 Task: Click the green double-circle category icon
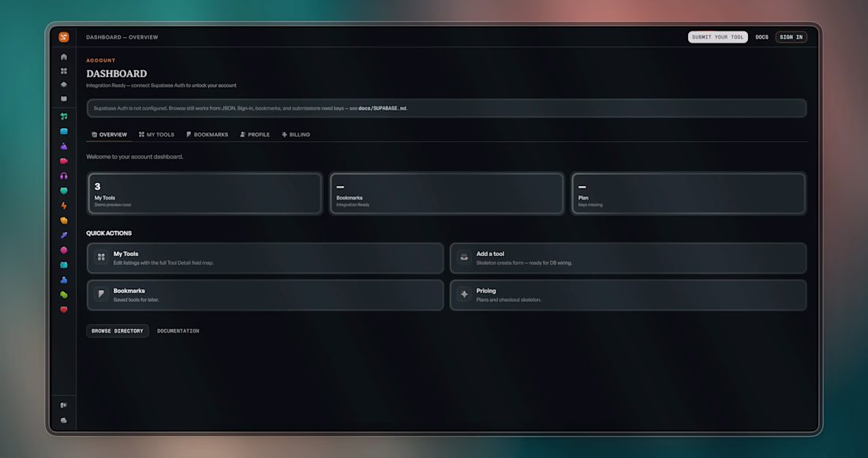pos(64,295)
